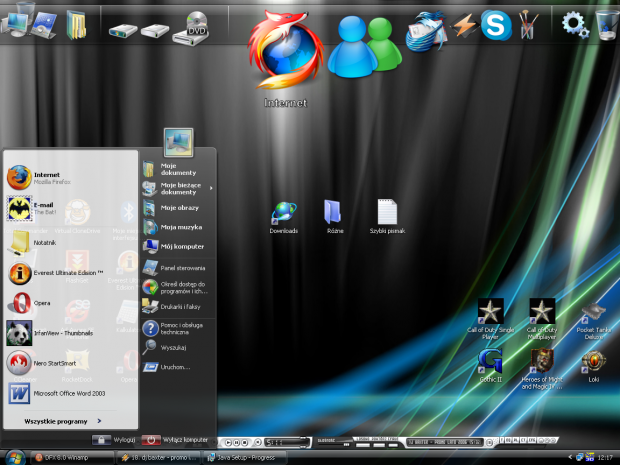
Task: Pause playback in Winamp player bar
Action: (236, 442)
